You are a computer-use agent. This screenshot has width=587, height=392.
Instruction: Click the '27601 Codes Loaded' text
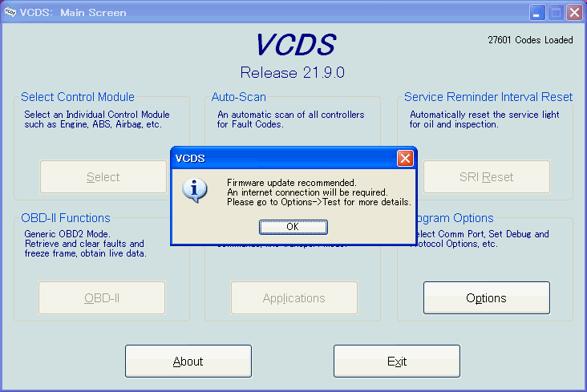point(530,40)
